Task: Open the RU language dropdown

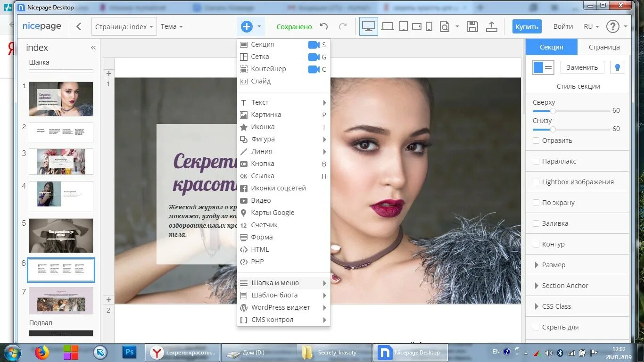Action: click(x=591, y=27)
